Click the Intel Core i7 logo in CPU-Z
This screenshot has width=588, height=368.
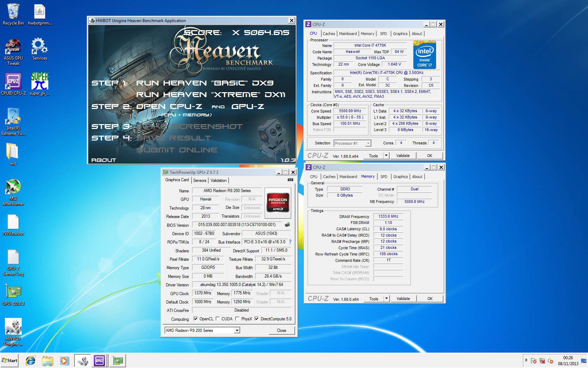pos(425,55)
